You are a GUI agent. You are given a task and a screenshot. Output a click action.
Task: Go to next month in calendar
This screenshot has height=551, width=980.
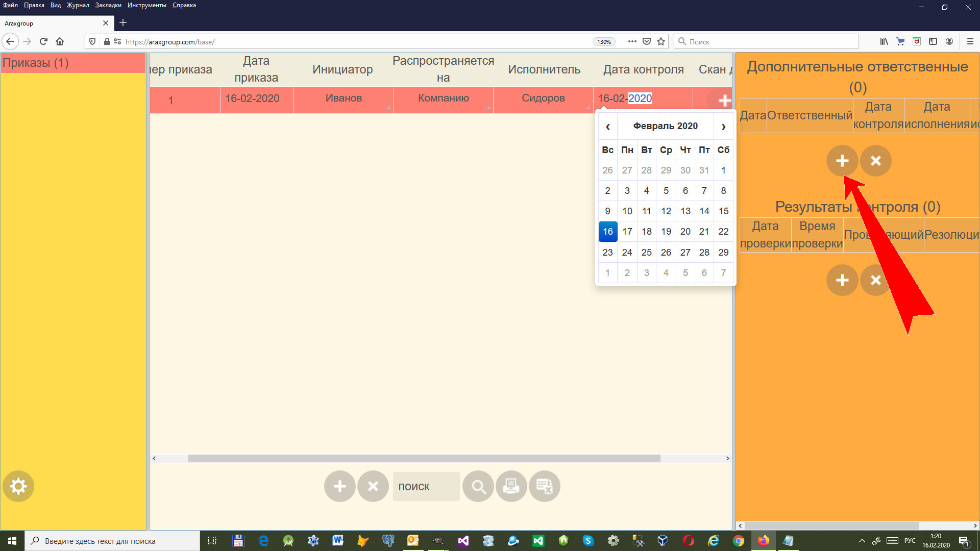click(723, 127)
